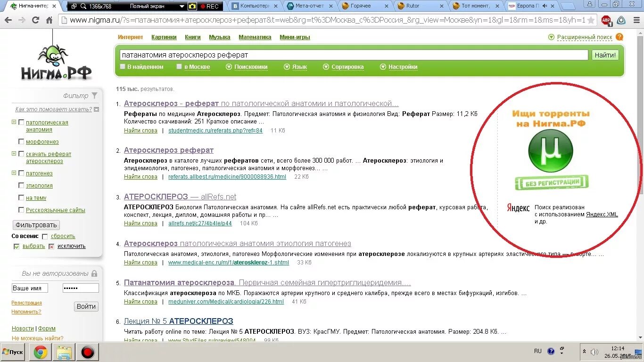This screenshot has height=362, width=644.
Task: Click the 'Яндекс.XML' link
Action: [x=602, y=214]
